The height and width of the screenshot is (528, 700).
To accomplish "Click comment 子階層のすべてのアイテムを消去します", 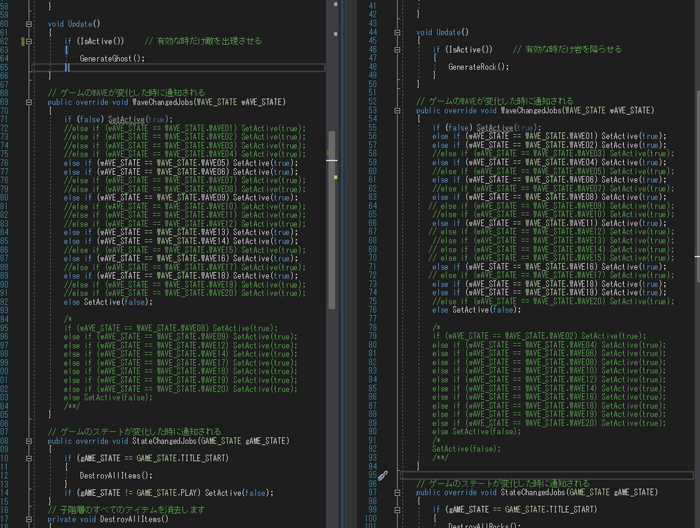I will [x=126, y=510].
